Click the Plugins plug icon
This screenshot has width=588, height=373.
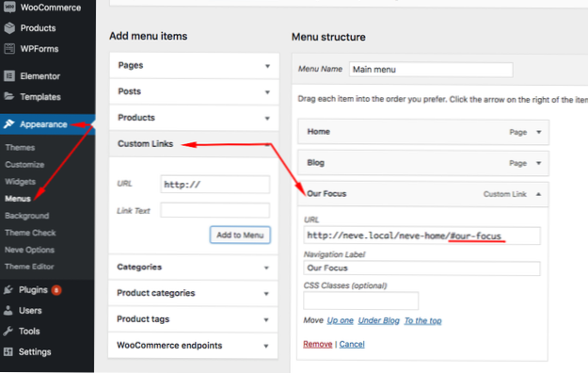pyautogui.click(x=8, y=289)
